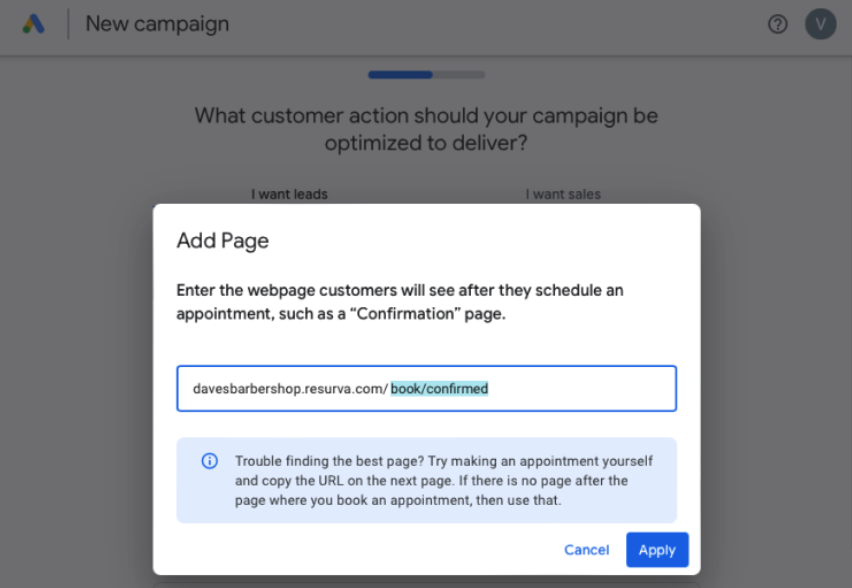Open help via question mark icon
852x588 pixels.
pos(778,24)
